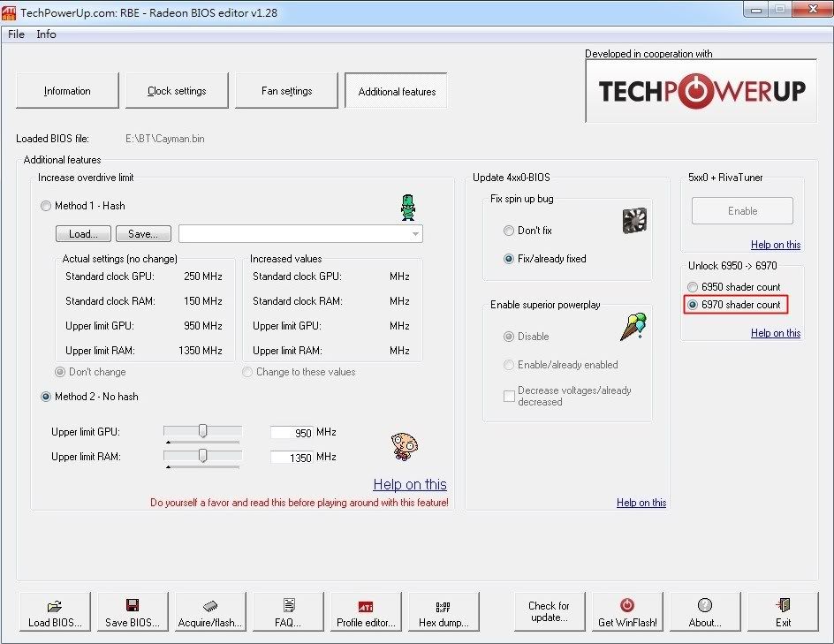The image size is (834, 644).
Task: Click the Enable RivaTuner button
Action: tap(742, 211)
